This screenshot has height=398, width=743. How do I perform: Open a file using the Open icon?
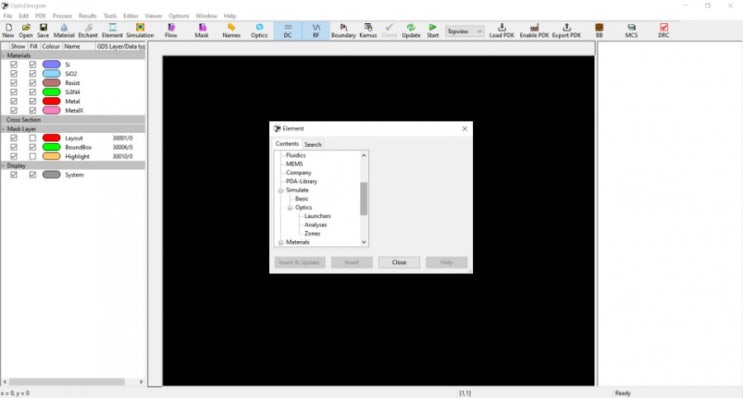(x=26, y=30)
